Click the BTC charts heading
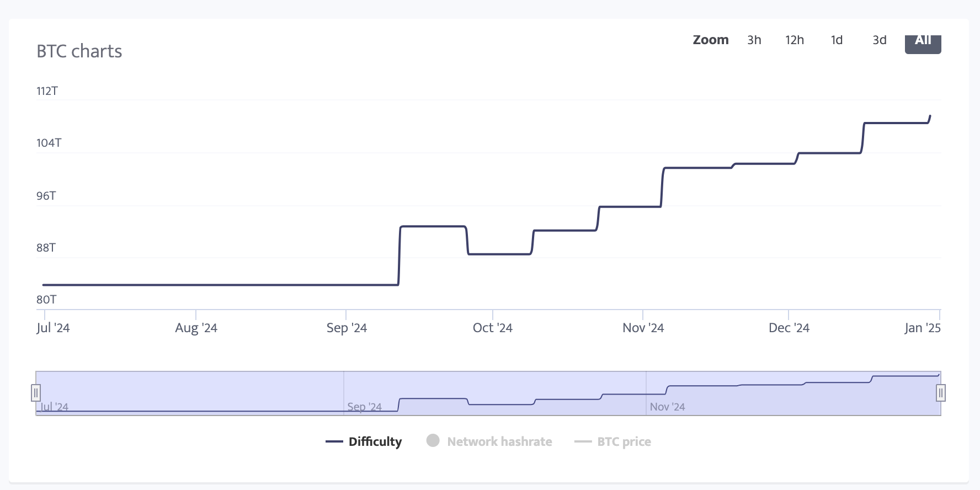This screenshot has width=980, height=490. point(79,51)
